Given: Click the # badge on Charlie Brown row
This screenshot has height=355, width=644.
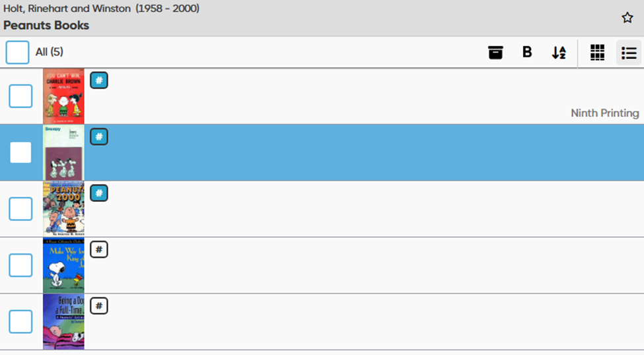Looking at the screenshot, I should pos(98,81).
